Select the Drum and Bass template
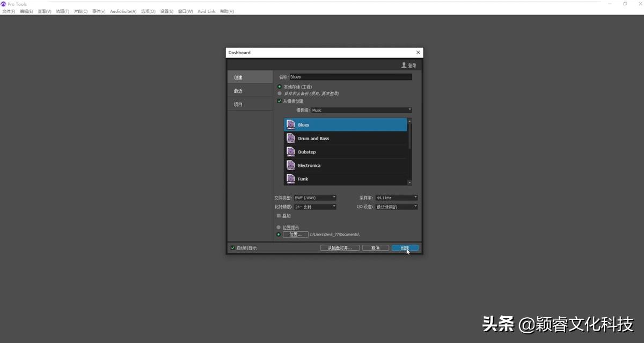The width and height of the screenshot is (644, 343). (346, 138)
